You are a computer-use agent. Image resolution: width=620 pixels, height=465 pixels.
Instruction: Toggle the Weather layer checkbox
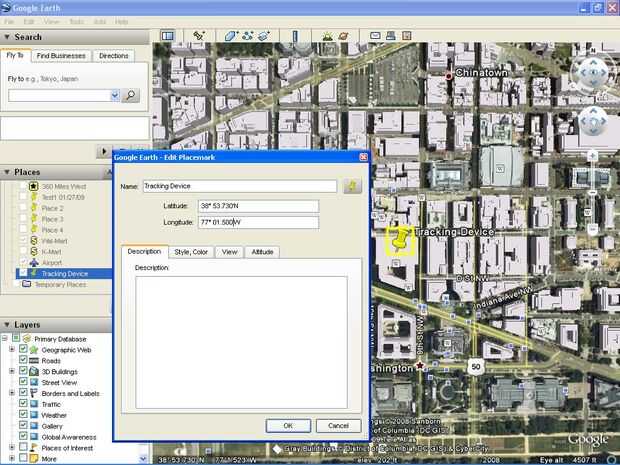pyautogui.click(x=23, y=415)
